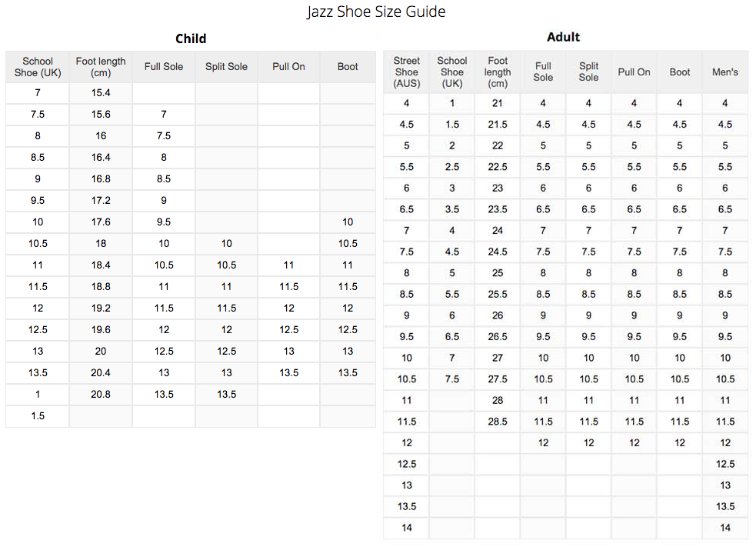
Task: Click the Child Split Sole column header
Action: 227,67
